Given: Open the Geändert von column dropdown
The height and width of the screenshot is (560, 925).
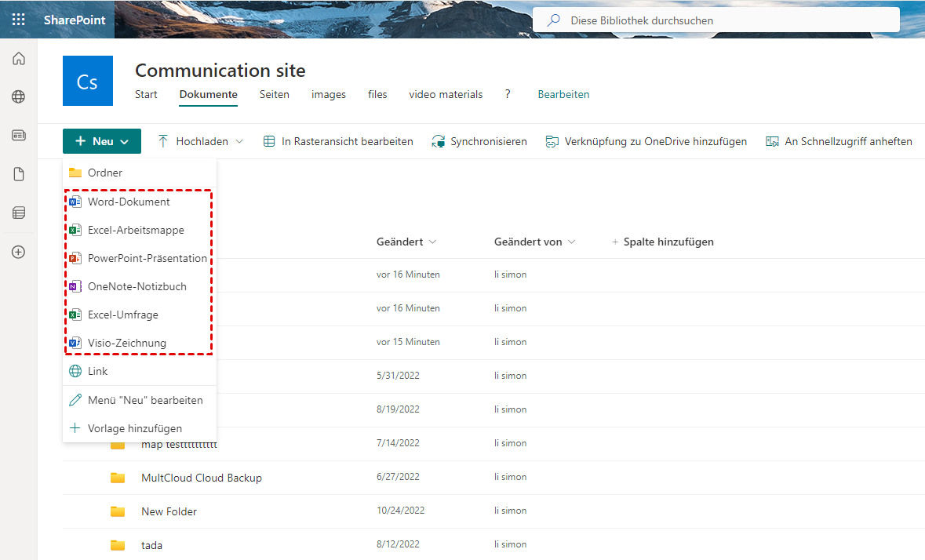Looking at the screenshot, I should pos(571,242).
